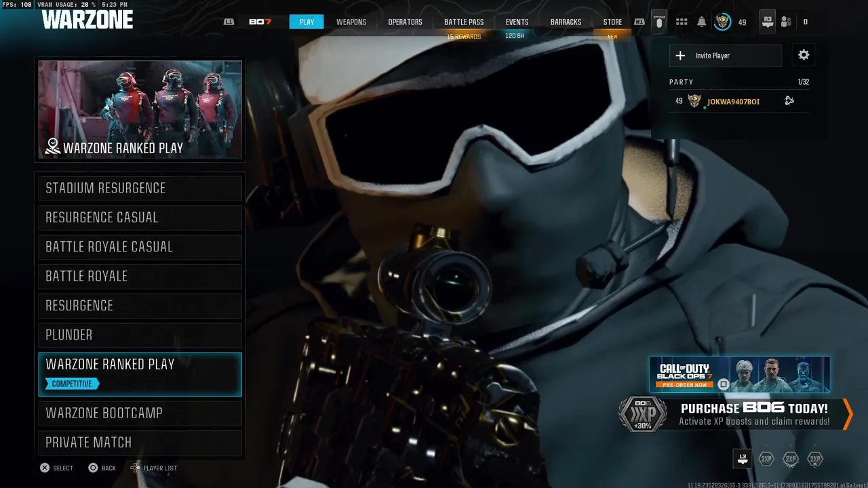This screenshot has height=488, width=868.
Task: Click the 15 Rewards label
Action: (464, 37)
